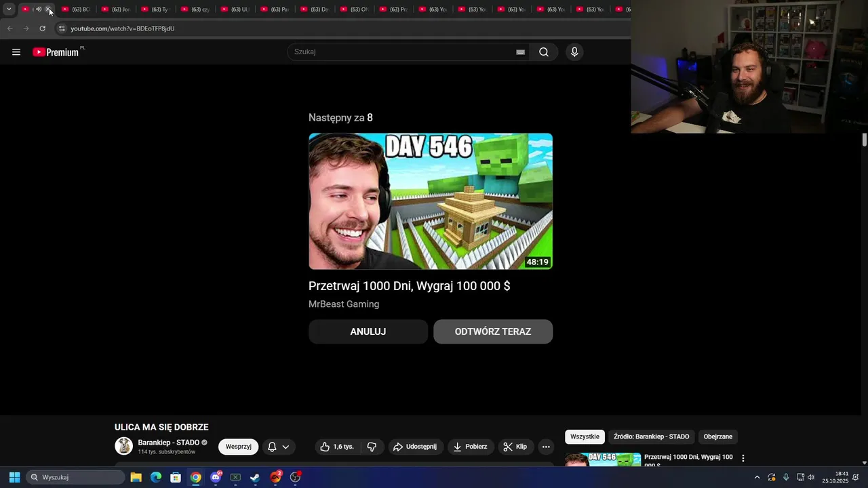This screenshot has width=868, height=488.
Task: Switch to the "(63) Par" tab
Action: point(275,9)
